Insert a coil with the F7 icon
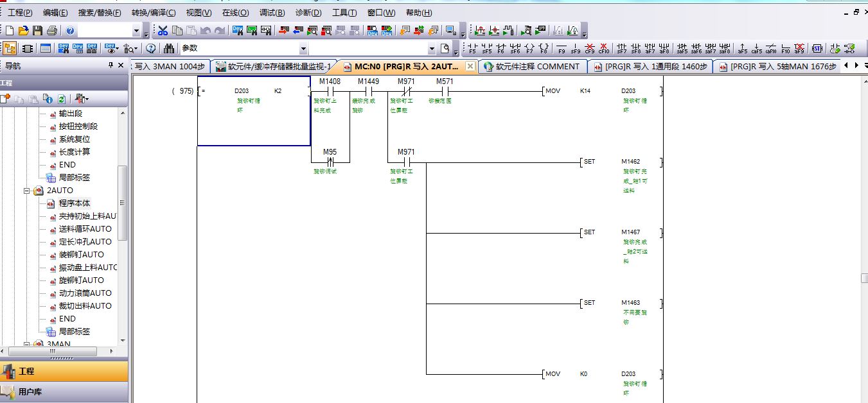Image resolution: width=868 pixels, height=403 pixels. (529, 48)
